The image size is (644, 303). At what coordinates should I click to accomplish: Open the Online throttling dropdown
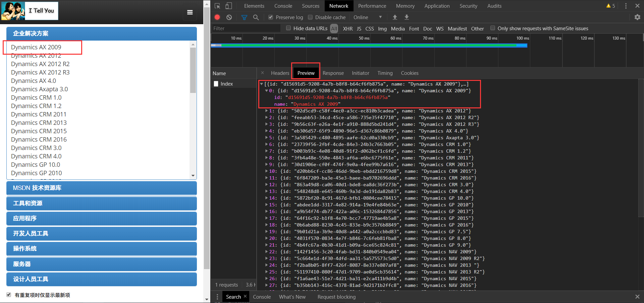coord(368,17)
